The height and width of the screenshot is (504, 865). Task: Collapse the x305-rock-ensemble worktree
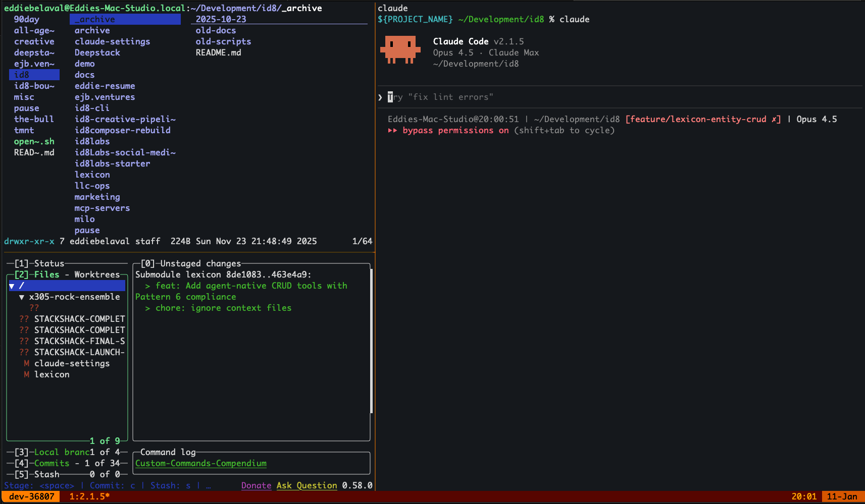[22, 297]
